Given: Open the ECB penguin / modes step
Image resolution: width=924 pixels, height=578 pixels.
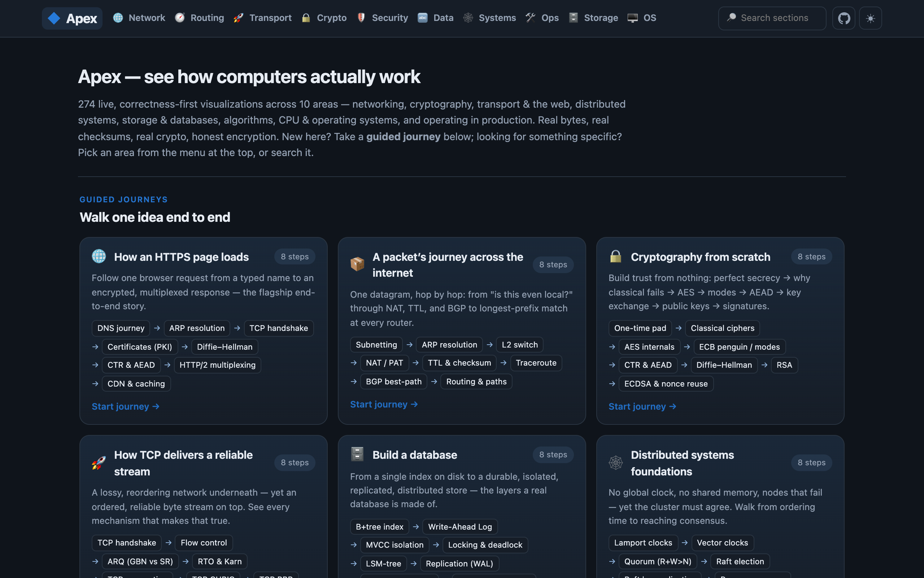Looking at the screenshot, I should [x=739, y=347].
